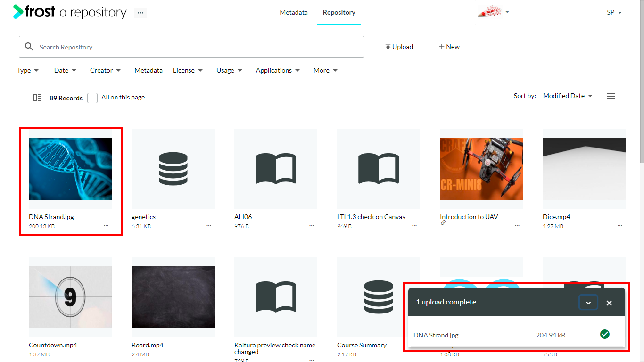Expand the Creator filter dropdown
Image resolution: width=644 pixels, height=362 pixels.
105,70
